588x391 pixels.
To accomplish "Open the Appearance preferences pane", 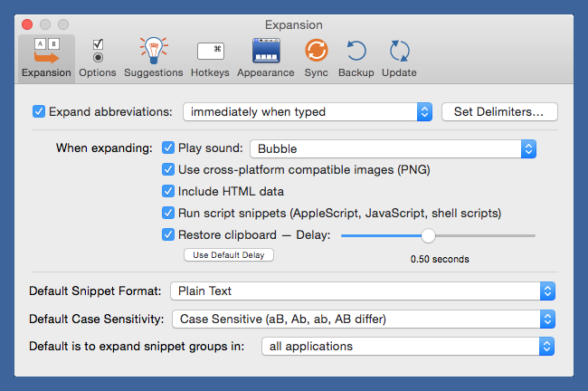I will pos(265,57).
